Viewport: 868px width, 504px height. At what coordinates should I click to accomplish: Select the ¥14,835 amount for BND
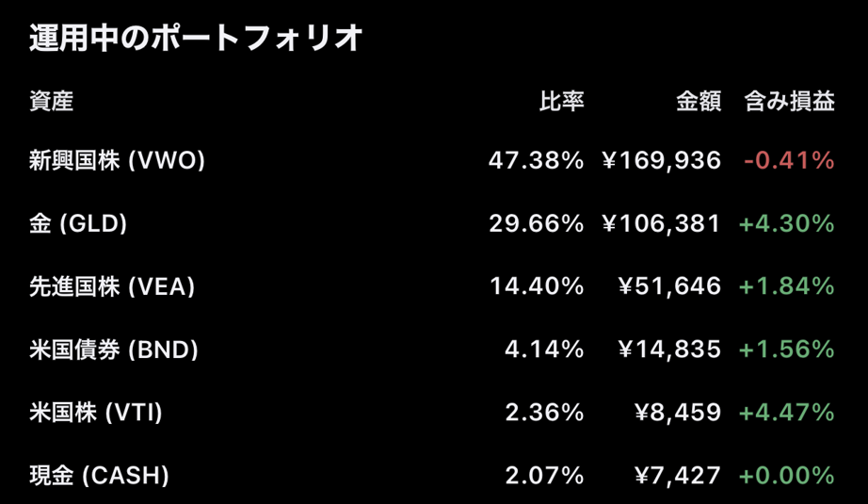(669, 350)
